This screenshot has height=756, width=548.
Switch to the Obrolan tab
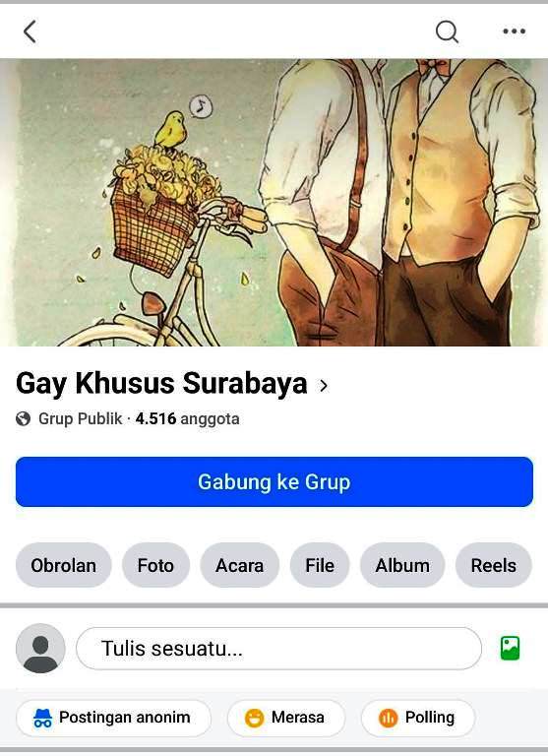pos(64,565)
